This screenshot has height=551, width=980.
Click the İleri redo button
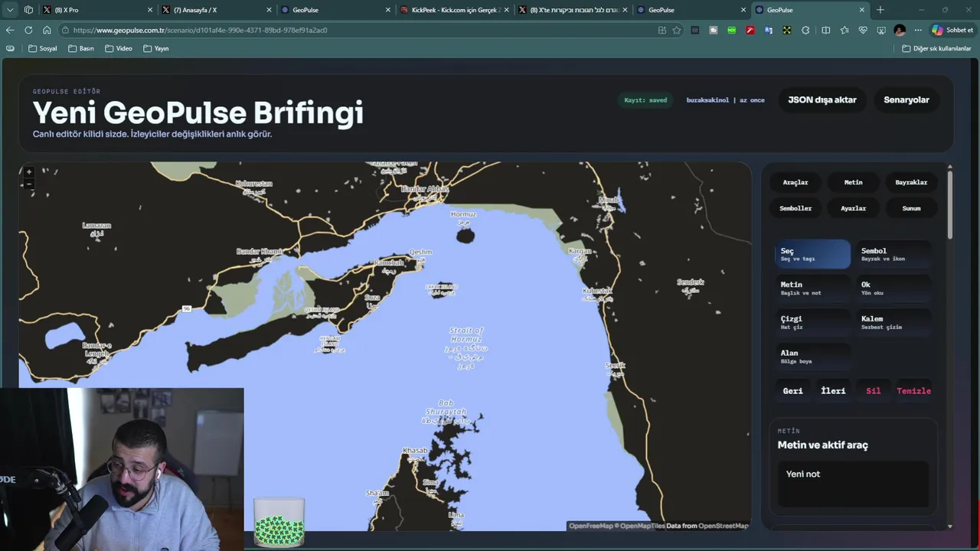point(833,391)
